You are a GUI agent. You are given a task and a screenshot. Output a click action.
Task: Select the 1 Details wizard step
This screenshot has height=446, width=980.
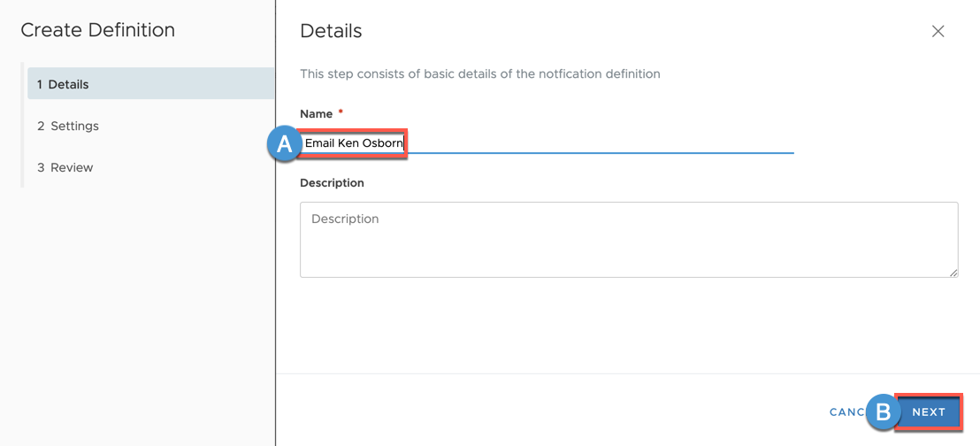[x=150, y=84]
